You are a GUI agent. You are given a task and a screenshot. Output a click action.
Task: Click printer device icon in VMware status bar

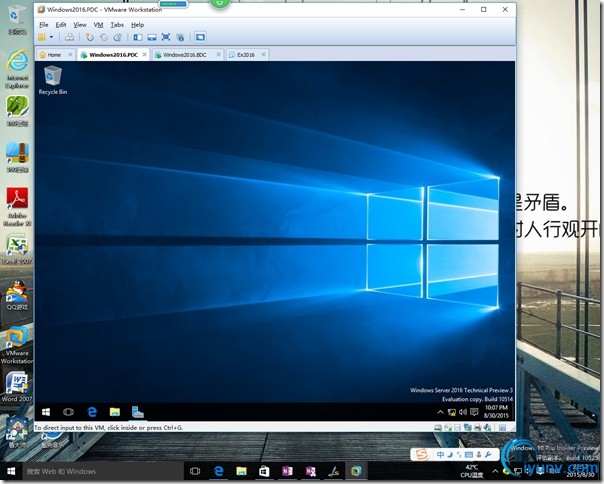[x=478, y=427]
